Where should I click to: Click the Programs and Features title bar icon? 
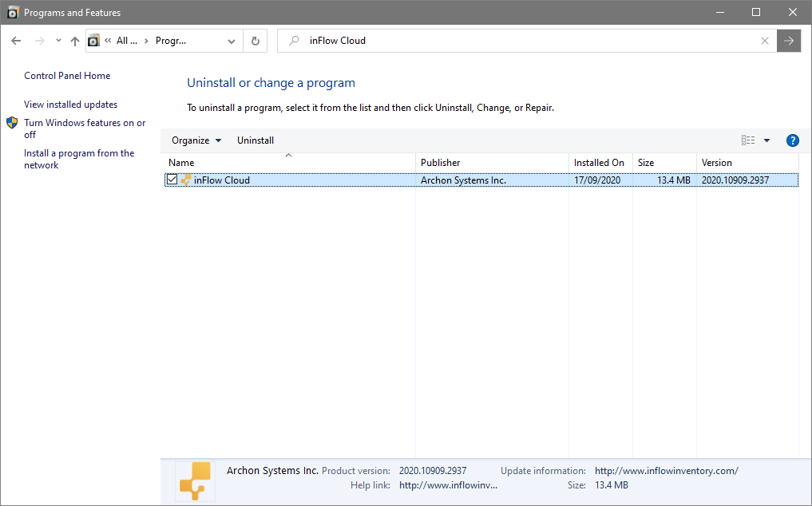13,12
